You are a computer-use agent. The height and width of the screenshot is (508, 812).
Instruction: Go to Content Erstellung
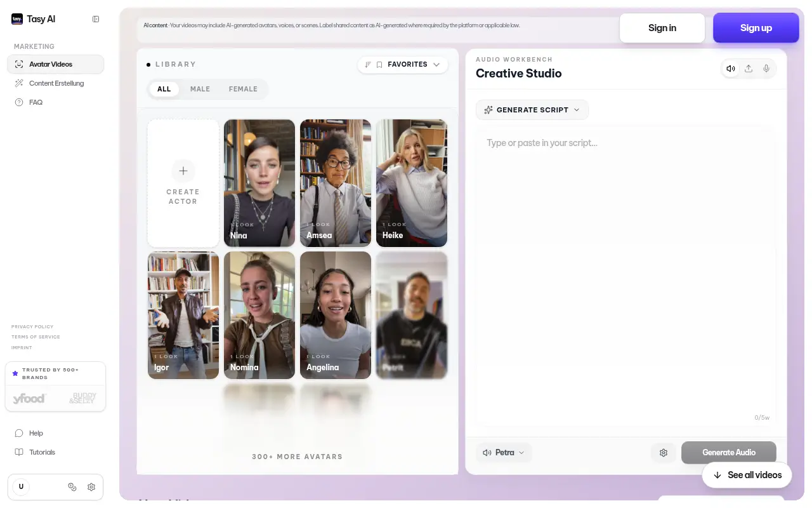click(x=56, y=83)
